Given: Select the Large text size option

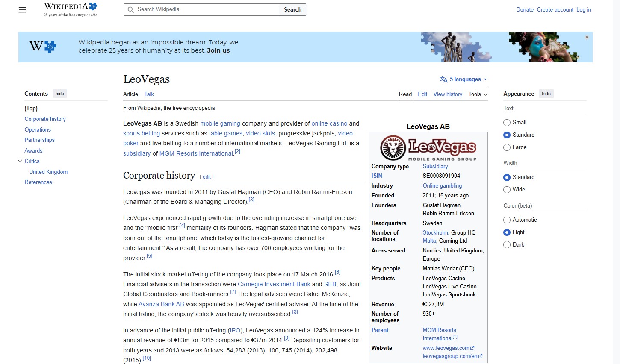Looking at the screenshot, I should click(507, 147).
